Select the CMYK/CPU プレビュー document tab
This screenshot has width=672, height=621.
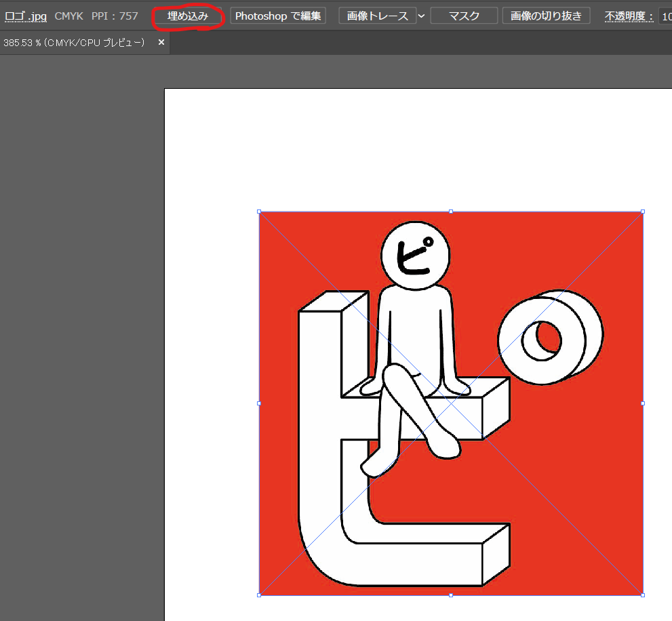tap(85, 43)
